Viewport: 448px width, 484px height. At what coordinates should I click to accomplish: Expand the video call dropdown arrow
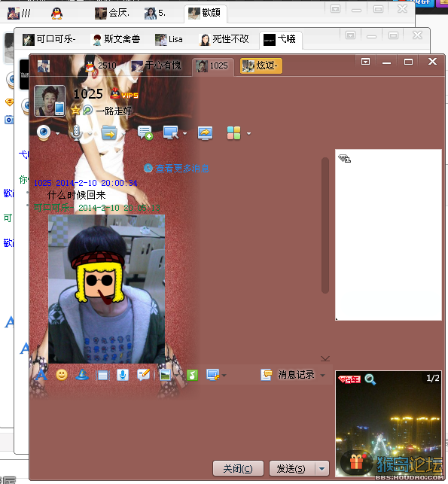[57, 134]
